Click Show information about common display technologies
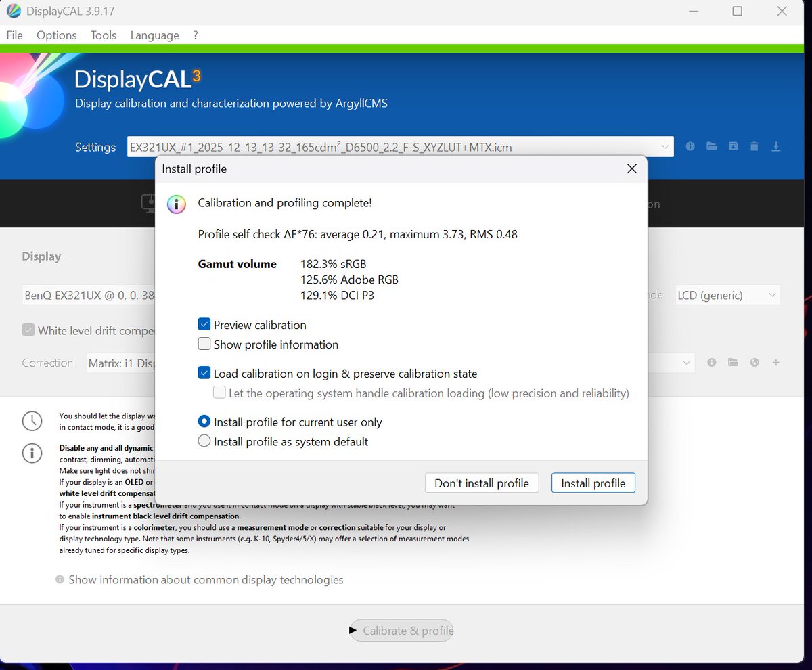The image size is (812, 670). click(206, 580)
